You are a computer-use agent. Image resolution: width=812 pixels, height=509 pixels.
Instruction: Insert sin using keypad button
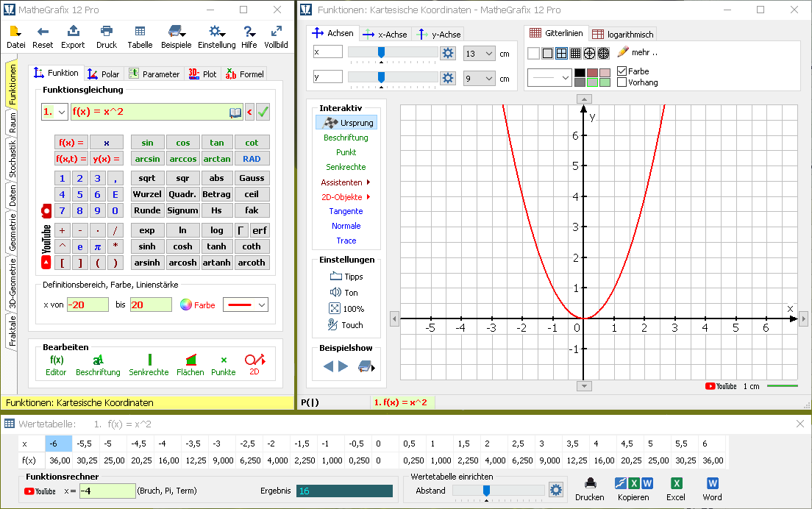(148, 143)
